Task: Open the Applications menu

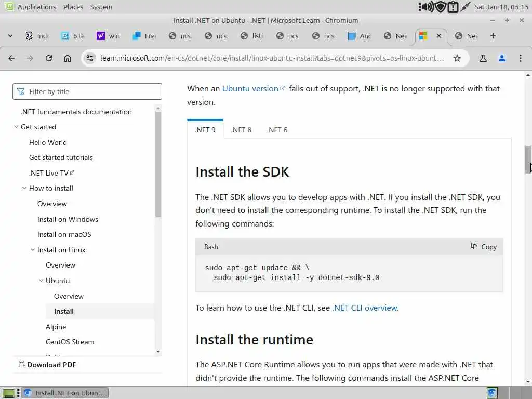Action: (37, 7)
